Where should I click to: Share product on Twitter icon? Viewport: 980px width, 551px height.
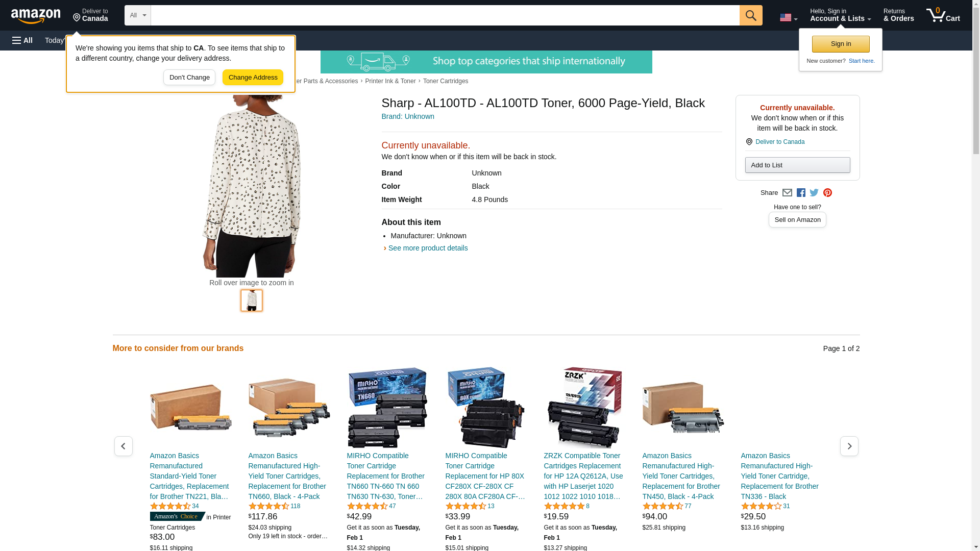point(814,193)
